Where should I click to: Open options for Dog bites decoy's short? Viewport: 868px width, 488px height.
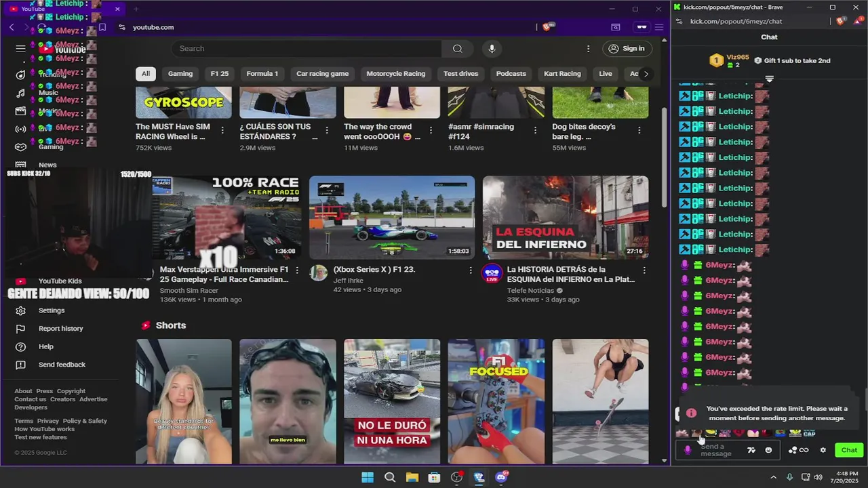[x=639, y=129]
